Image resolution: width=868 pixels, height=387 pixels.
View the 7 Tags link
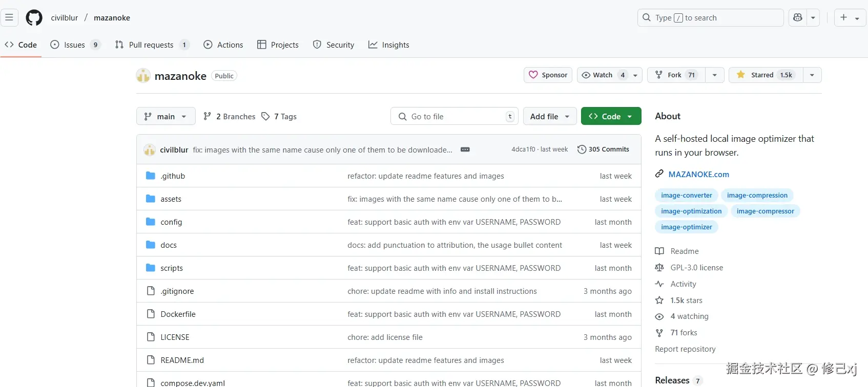coord(279,116)
